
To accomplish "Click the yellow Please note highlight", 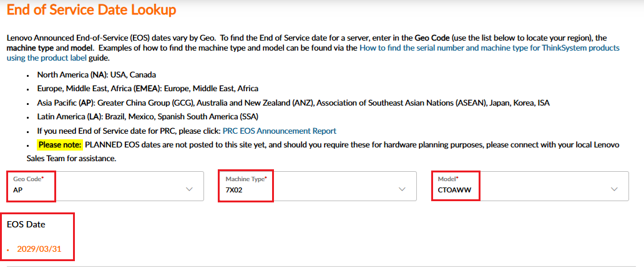I will [x=61, y=145].
